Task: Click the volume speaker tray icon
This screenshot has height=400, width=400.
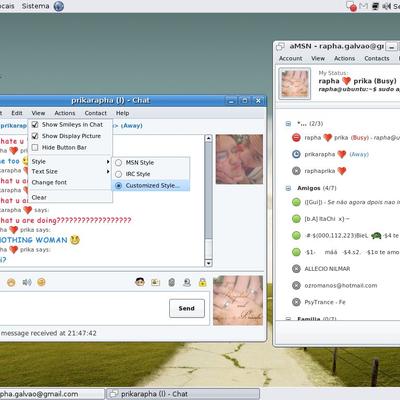Action: click(x=387, y=6)
